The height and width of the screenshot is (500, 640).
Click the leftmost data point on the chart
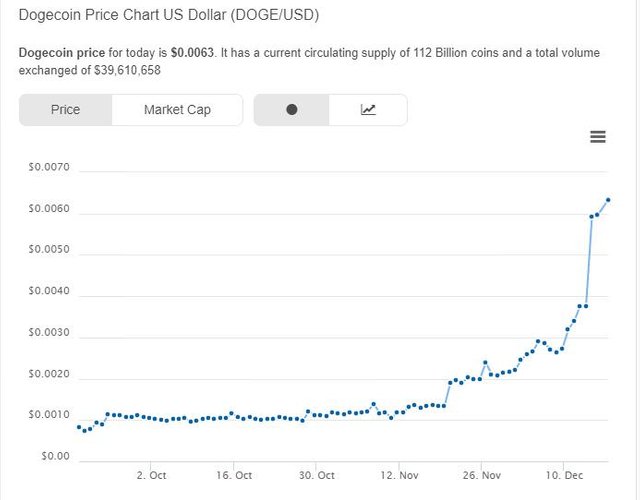79,427
